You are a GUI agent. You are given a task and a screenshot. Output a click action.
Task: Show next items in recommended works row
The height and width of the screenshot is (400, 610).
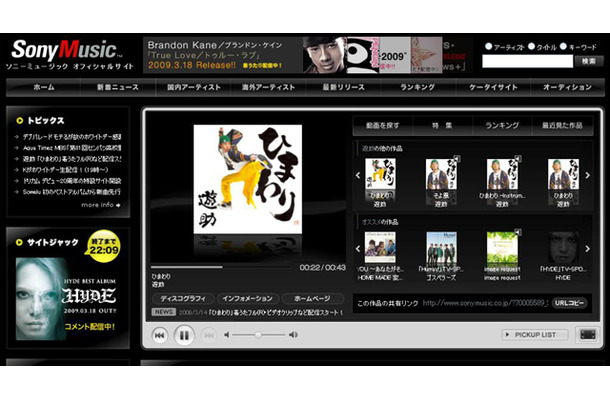[x=587, y=249]
